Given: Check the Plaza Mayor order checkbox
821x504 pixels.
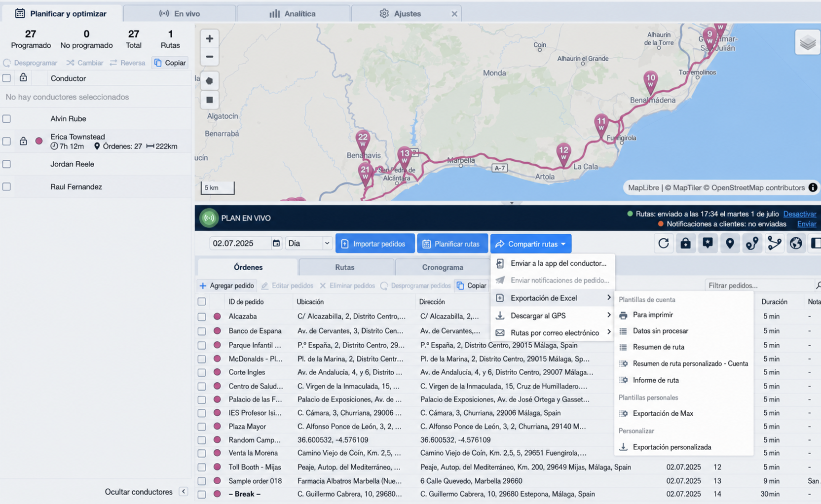Looking at the screenshot, I should tap(202, 427).
